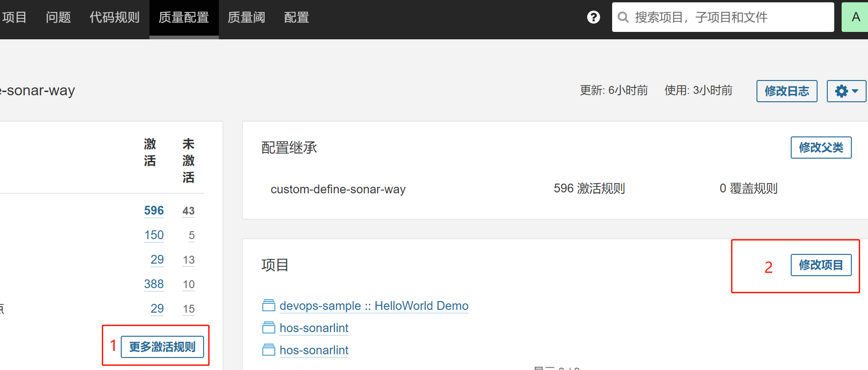Go to the 问题 menu
This screenshot has width=868, height=370.
pos(58,18)
